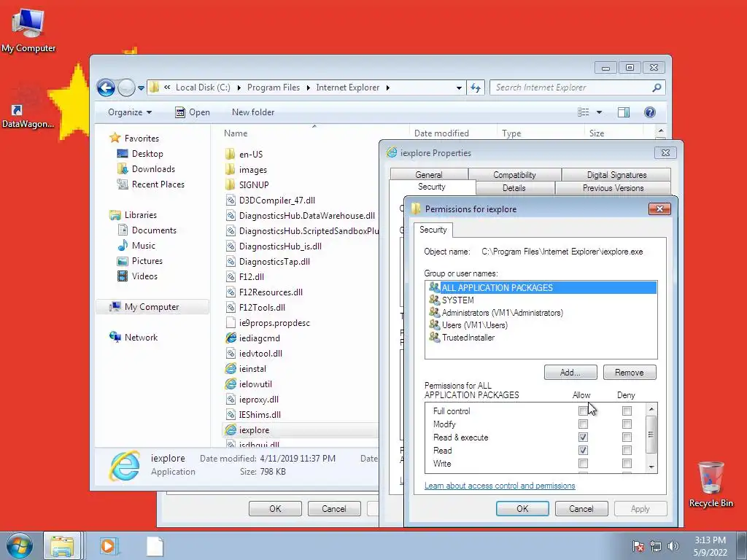Check Allow for Full control

click(583, 411)
